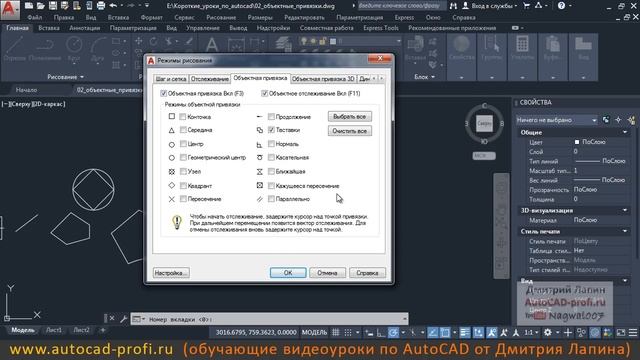Expand the Блок ribbon panel dropdown

pyautogui.click(x=424, y=77)
